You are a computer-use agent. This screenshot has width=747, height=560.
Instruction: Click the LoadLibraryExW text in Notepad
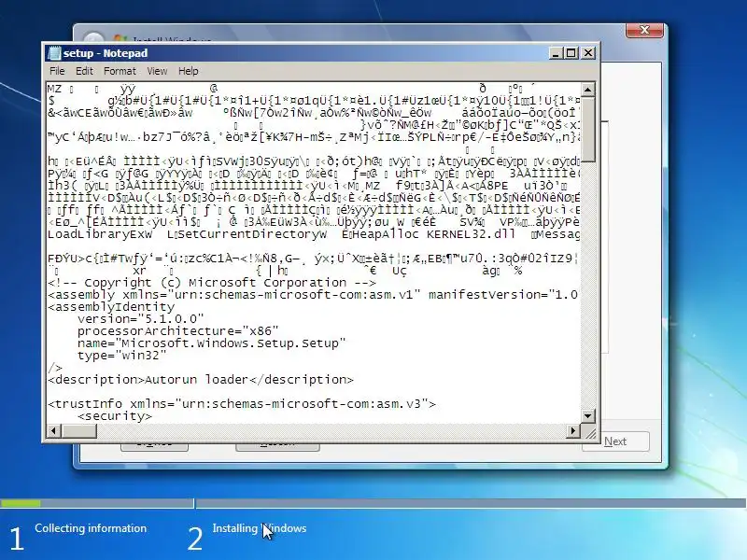100,234
